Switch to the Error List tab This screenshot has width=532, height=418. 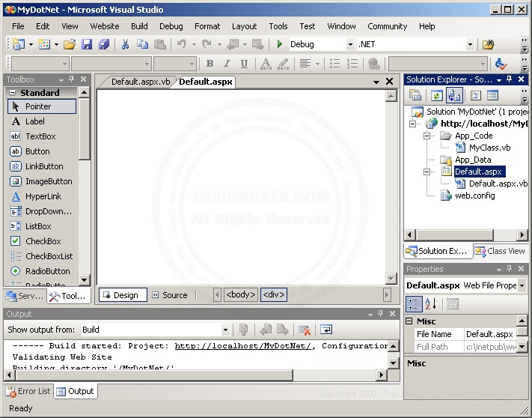28,391
